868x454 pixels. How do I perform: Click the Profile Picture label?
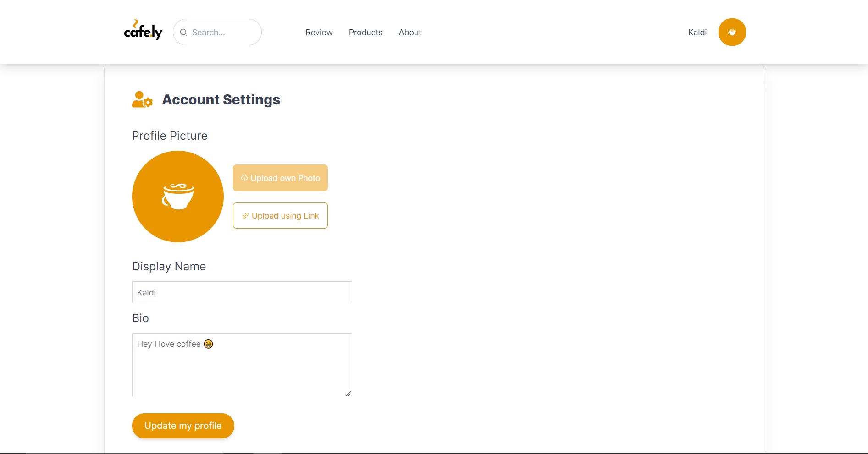click(170, 136)
